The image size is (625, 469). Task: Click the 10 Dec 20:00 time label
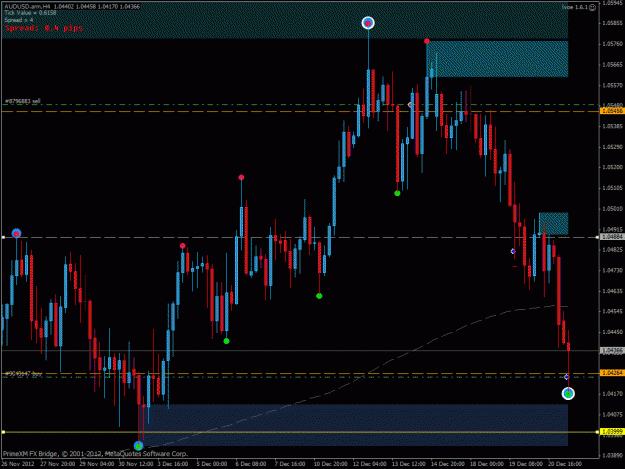coord(330,464)
